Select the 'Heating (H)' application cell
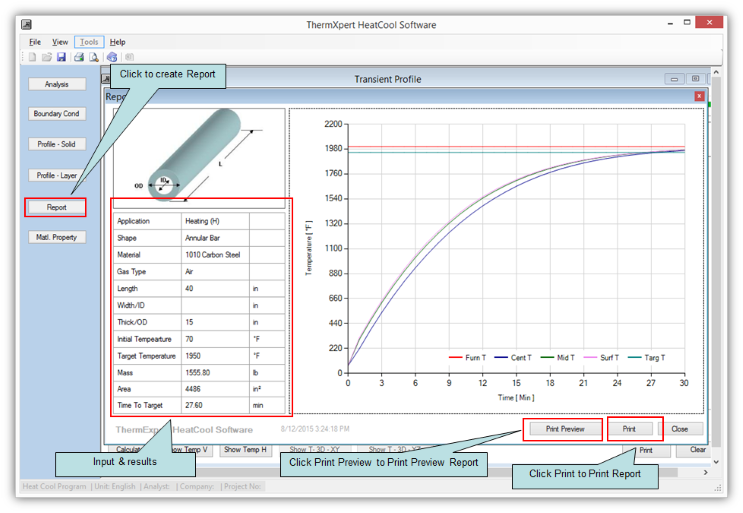The height and width of the screenshot is (513, 743). tap(215, 221)
